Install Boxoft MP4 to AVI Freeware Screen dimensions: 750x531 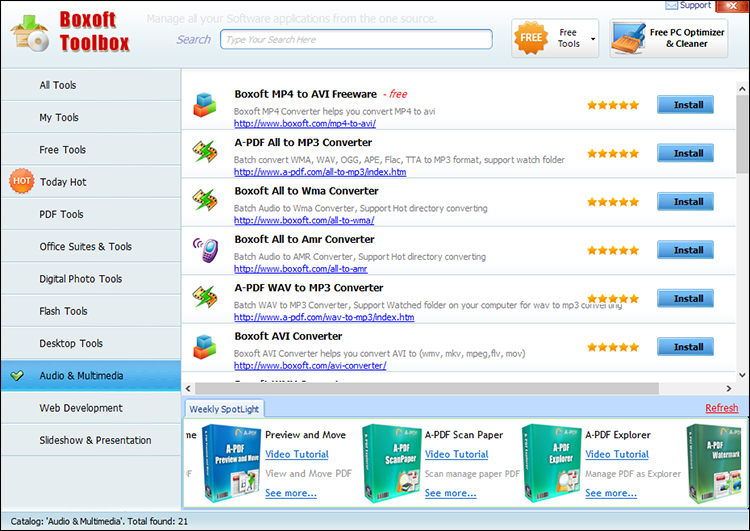point(685,105)
